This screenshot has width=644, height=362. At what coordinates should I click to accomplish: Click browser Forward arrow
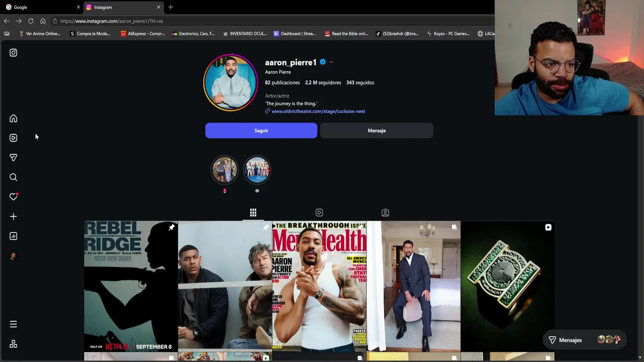(19, 21)
